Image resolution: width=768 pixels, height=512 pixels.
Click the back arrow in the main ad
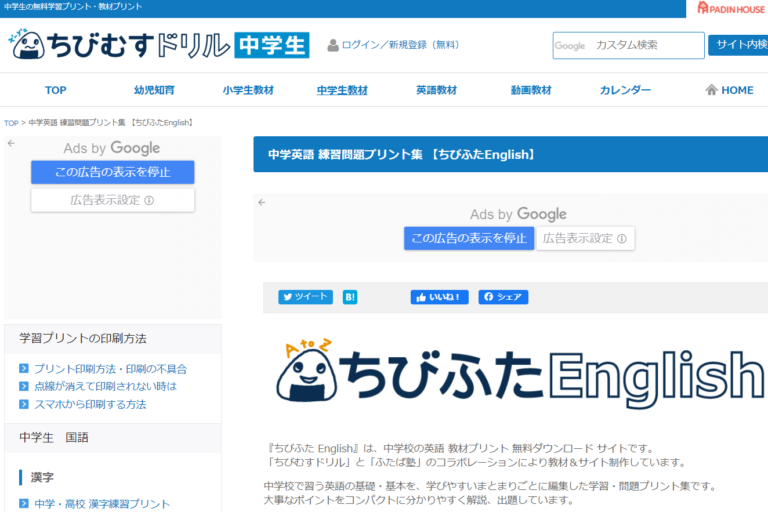(262, 202)
